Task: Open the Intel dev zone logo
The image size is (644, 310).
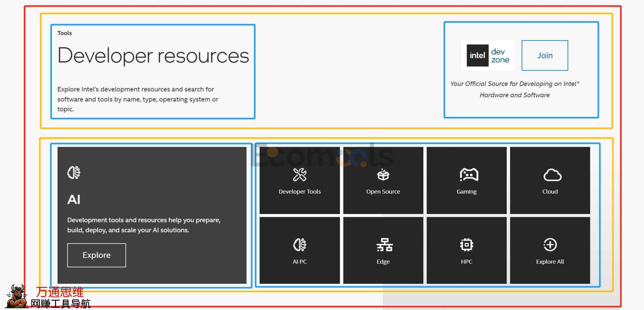Action: (x=488, y=56)
